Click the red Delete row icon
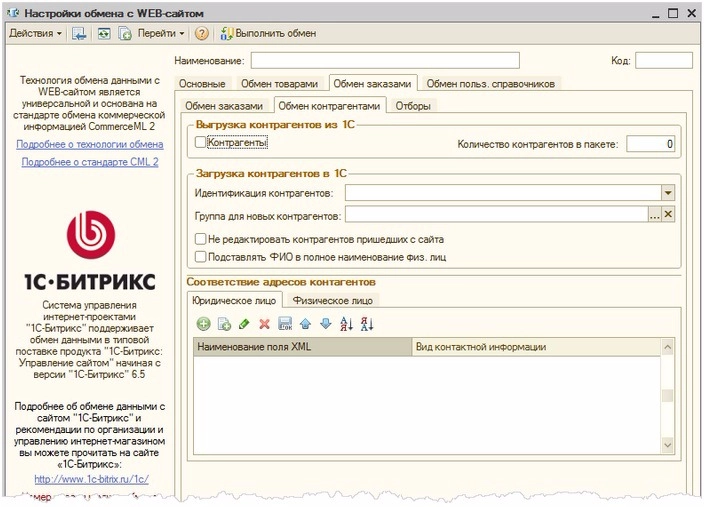Viewport: 704px width, 507px height. (264, 323)
